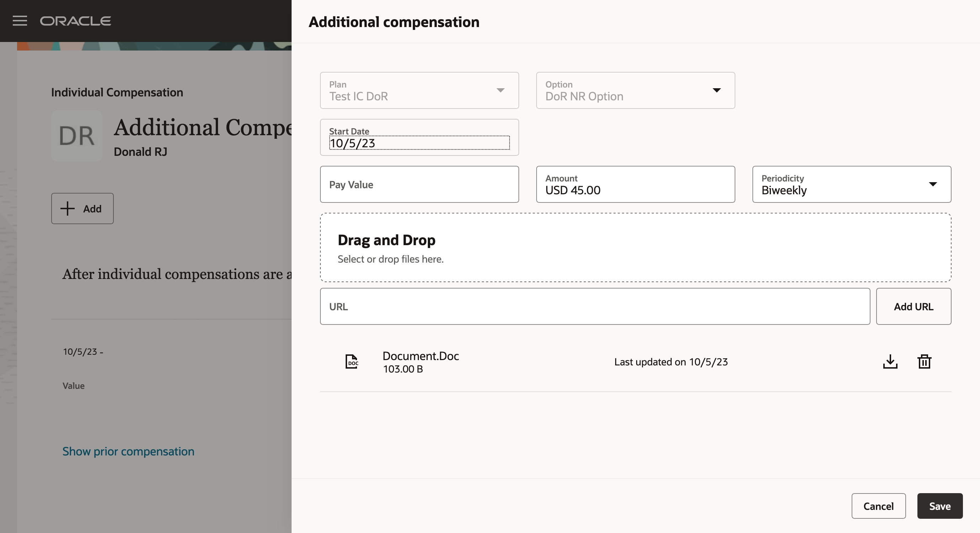
Task: Click the Individual Compensation heading
Action: click(117, 92)
